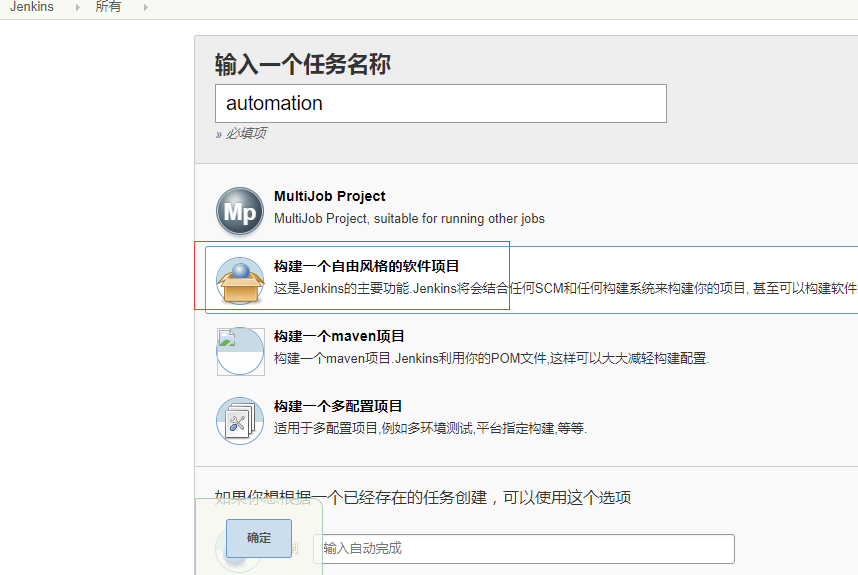This screenshot has height=575, width=858.
Task: Choose 构建一个多配置项目 option
Action: [338, 406]
